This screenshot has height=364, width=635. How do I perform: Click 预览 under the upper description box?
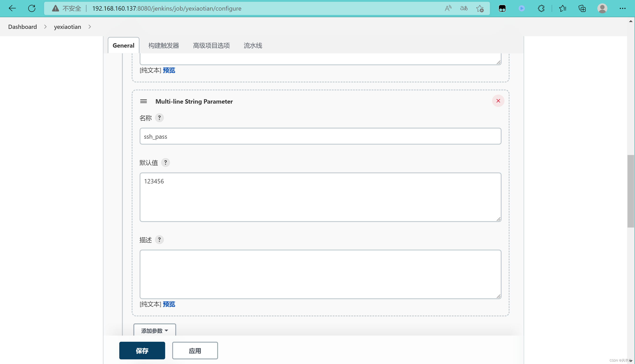[169, 70]
